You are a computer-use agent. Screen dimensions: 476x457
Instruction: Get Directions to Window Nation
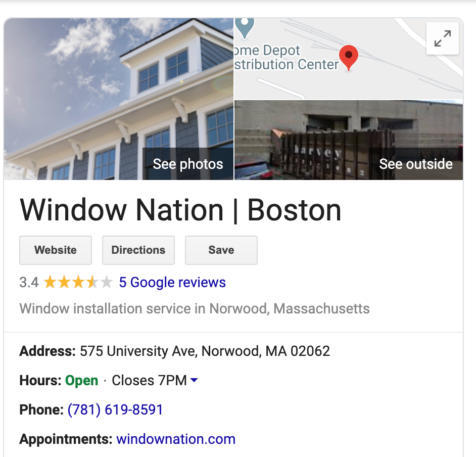pos(138,250)
